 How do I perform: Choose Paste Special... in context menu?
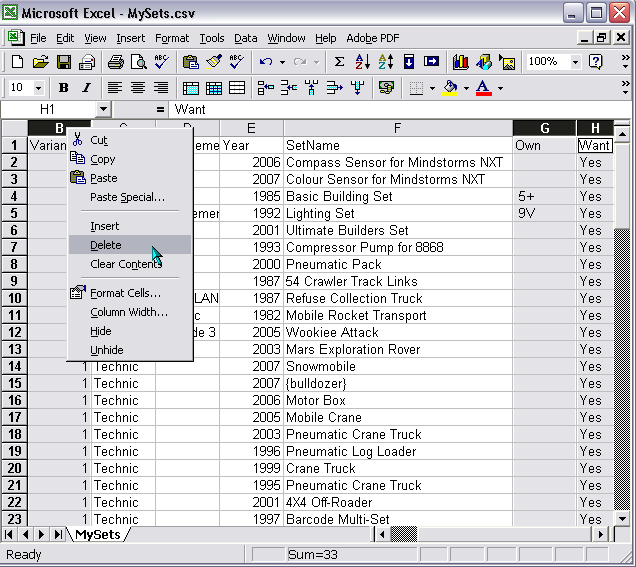pos(130,197)
